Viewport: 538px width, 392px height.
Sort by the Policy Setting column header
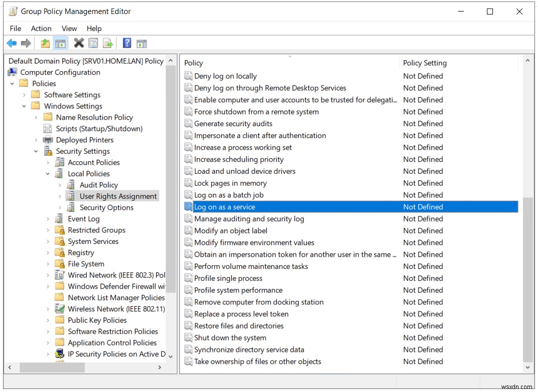point(424,63)
